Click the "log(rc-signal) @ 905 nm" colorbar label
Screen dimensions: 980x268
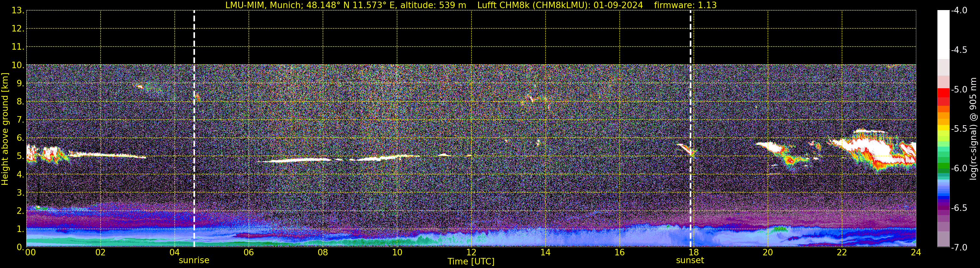pyautogui.click(x=973, y=129)
